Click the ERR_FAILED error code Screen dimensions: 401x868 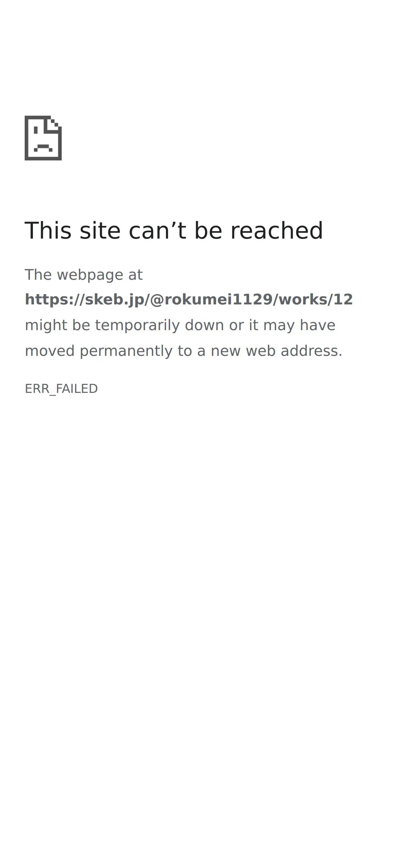coord(61,389)
